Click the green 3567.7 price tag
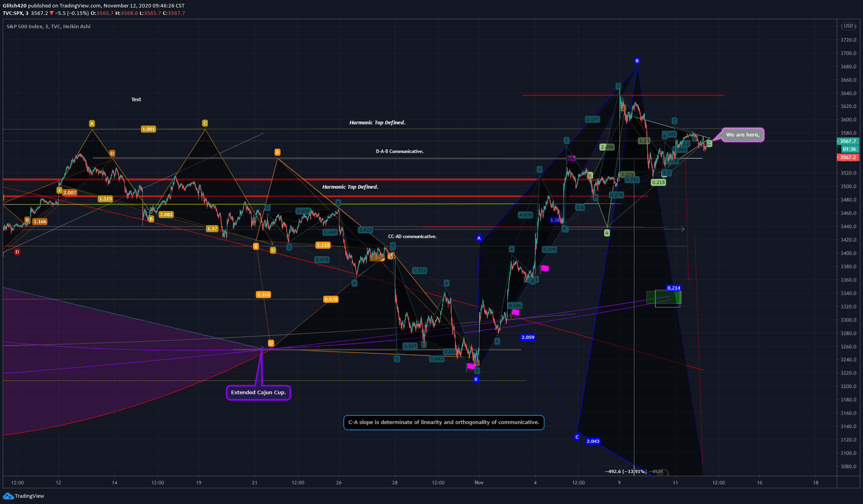 coord(848,141)
